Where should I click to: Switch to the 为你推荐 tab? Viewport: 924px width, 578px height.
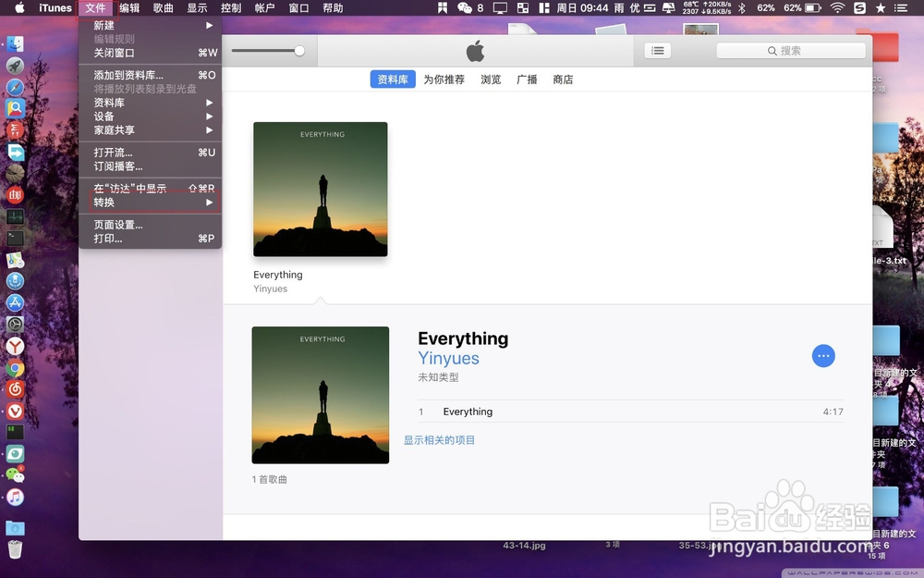point(444,79)
